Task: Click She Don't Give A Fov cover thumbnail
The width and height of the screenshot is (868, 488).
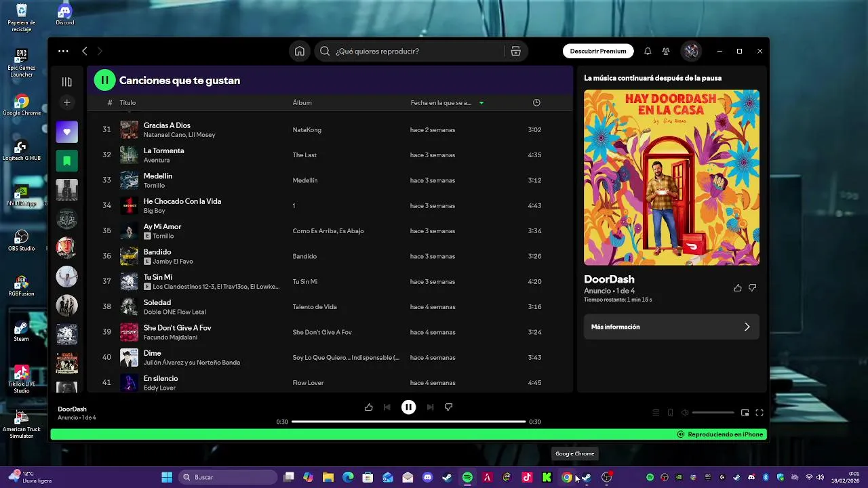Action: point(129,332)
